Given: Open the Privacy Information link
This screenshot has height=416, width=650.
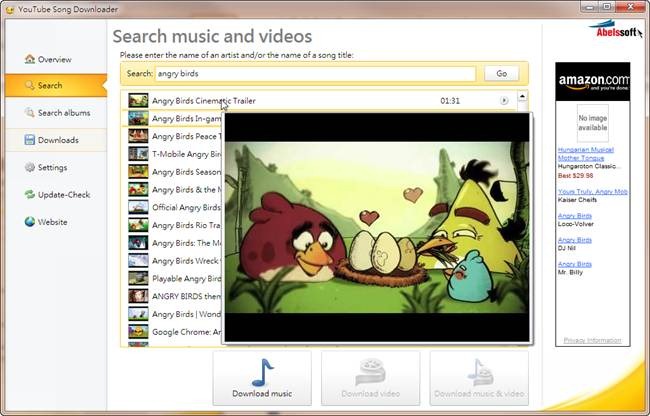Looking at the screenshot, I should click(592, 340).
